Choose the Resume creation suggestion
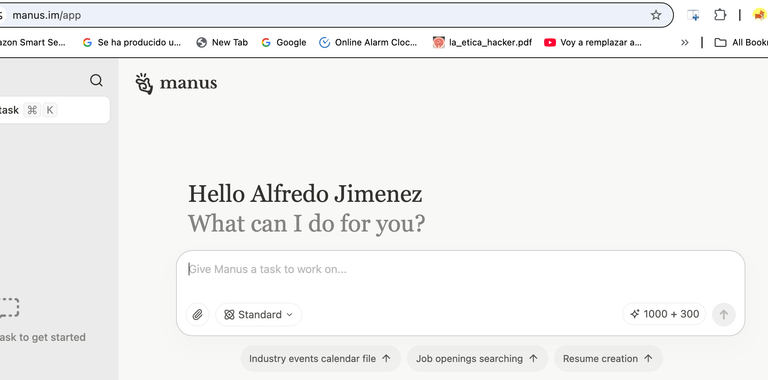Viewport: 768px width, 380px height. click(x=608, y=358)
